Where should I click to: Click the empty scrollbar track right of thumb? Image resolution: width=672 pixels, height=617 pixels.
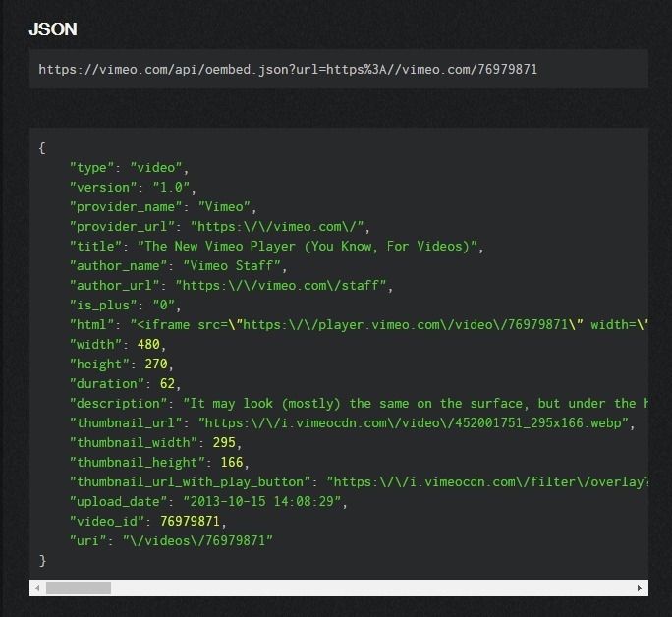point(371,588)
